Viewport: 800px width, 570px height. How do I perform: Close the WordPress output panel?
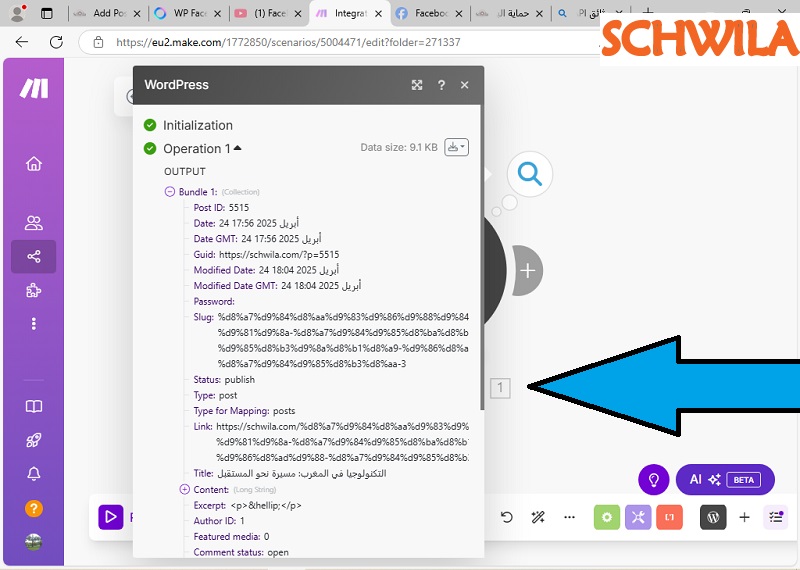(464, 85)
